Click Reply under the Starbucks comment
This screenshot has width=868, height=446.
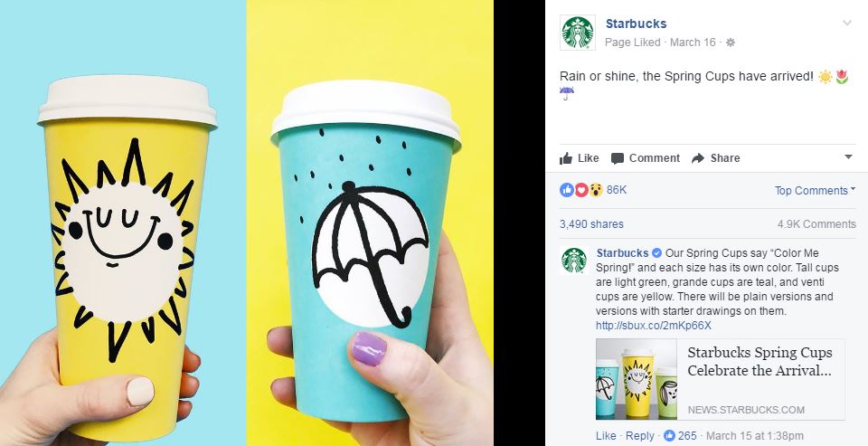point(640,436)
